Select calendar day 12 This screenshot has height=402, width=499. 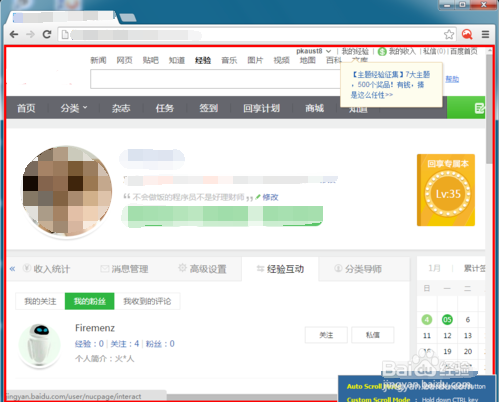(x=447, y=336)
